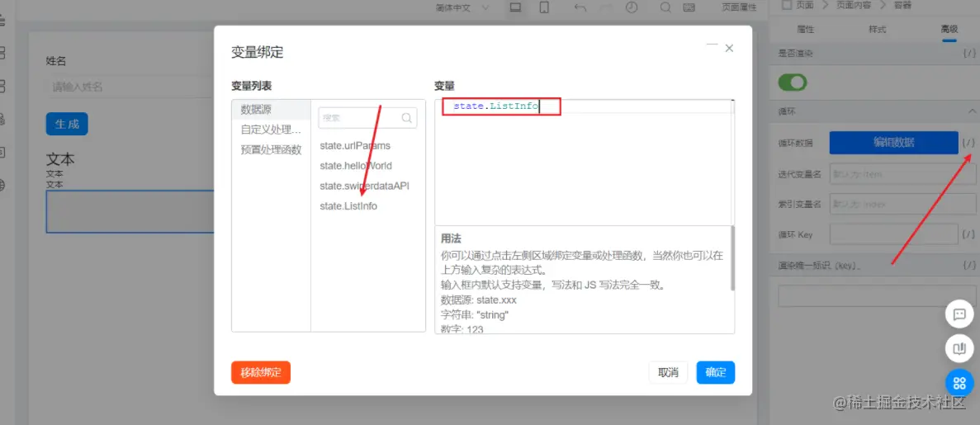Click 移除绑定 button
This screenshot has width=980, height=425.
pos(261,372)
